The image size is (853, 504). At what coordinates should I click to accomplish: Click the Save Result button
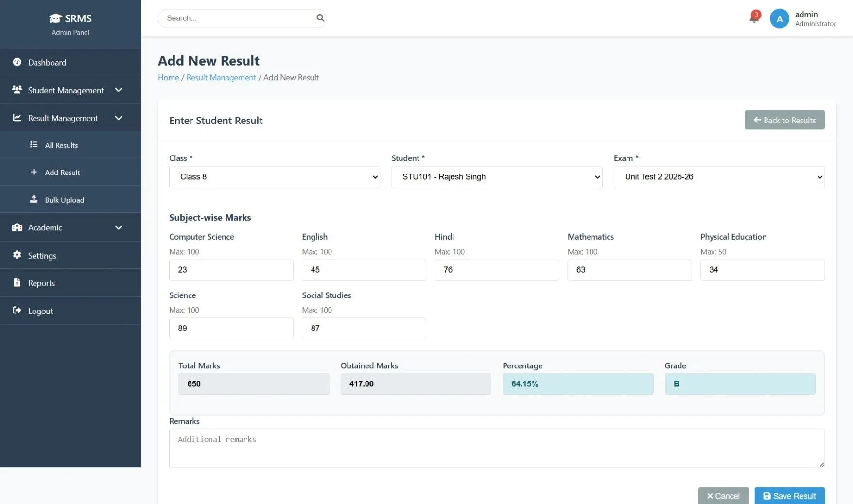789,495
